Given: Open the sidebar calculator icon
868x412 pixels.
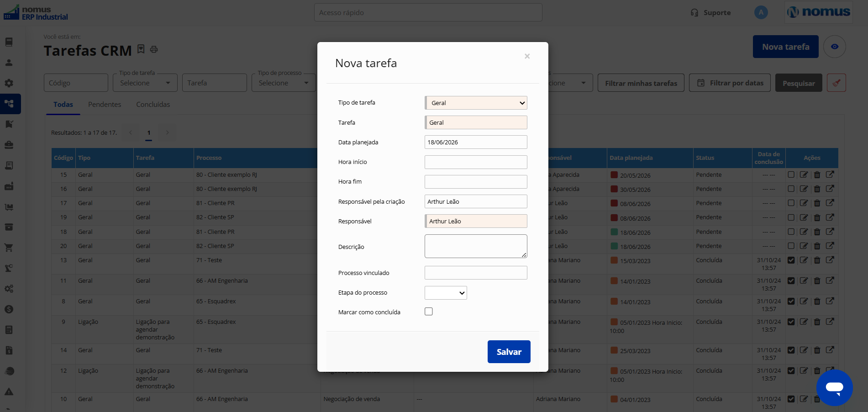Looking at the screenshot, I should [9, 330].
